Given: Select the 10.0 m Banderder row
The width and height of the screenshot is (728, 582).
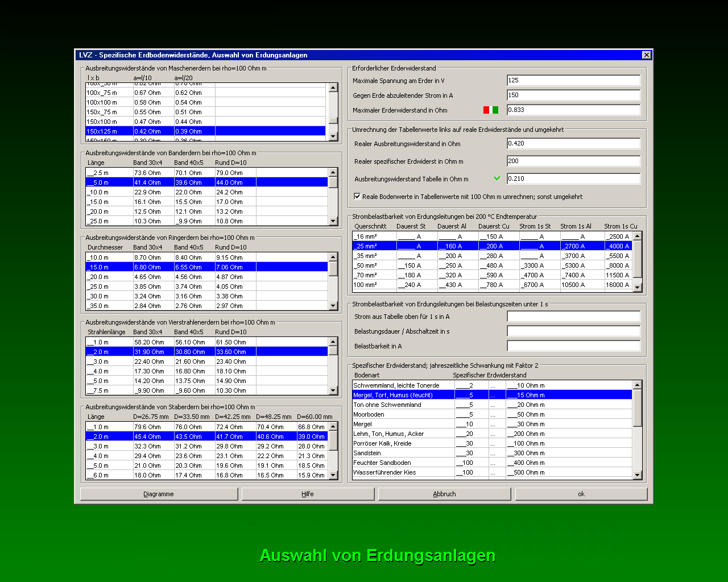Looking at the screenshot, I should pos(206,192).
